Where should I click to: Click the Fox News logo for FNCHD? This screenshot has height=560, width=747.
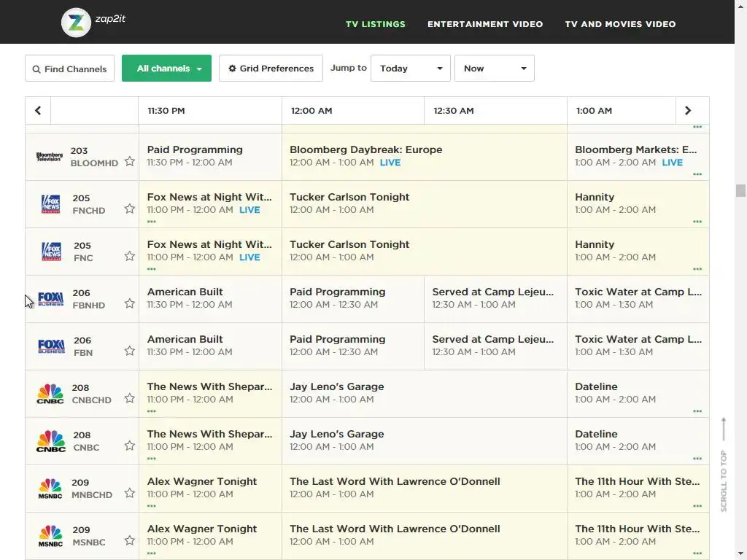point(51,204)
